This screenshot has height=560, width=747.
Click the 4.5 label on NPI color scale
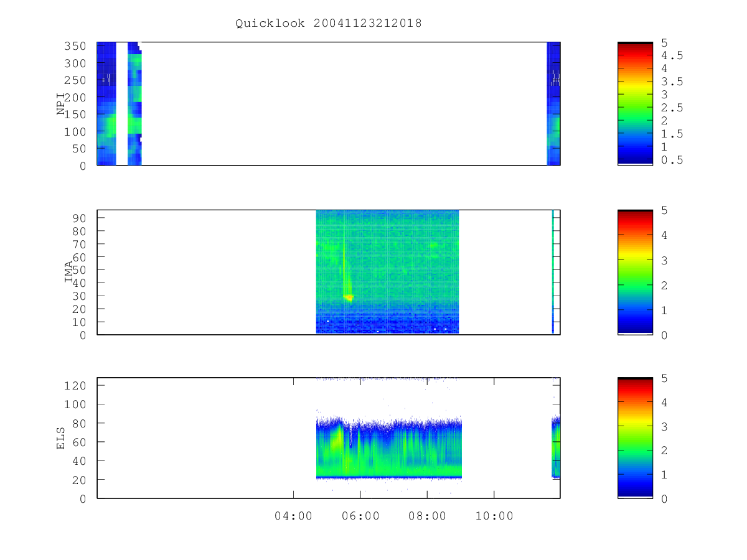pos(671,55)
